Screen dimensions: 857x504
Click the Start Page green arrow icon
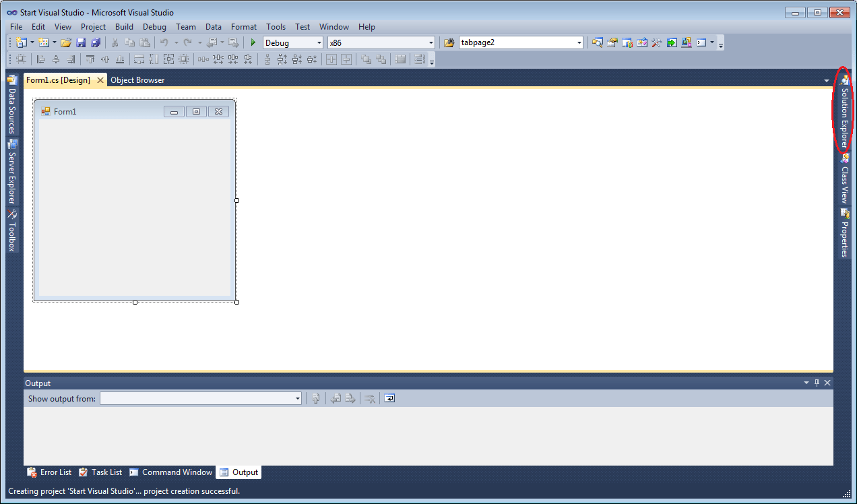coord(672,42)
